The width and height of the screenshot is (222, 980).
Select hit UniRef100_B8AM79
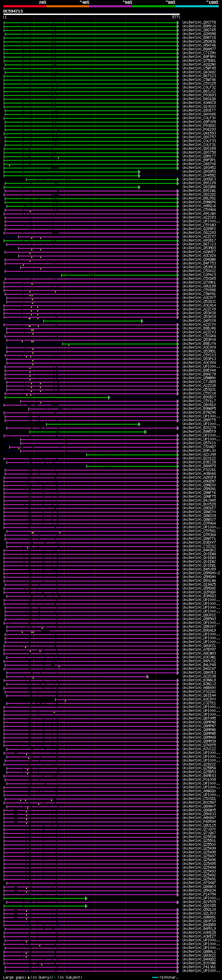[199, 466]
